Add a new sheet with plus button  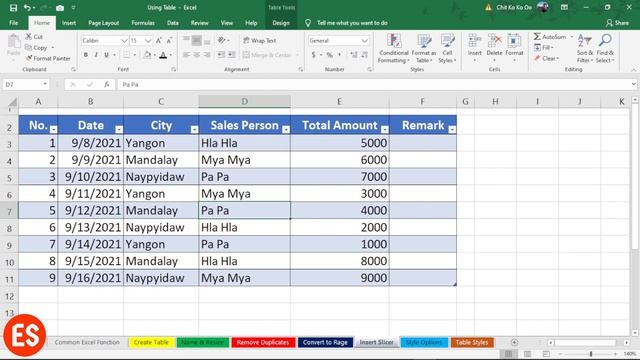point(514,342)
